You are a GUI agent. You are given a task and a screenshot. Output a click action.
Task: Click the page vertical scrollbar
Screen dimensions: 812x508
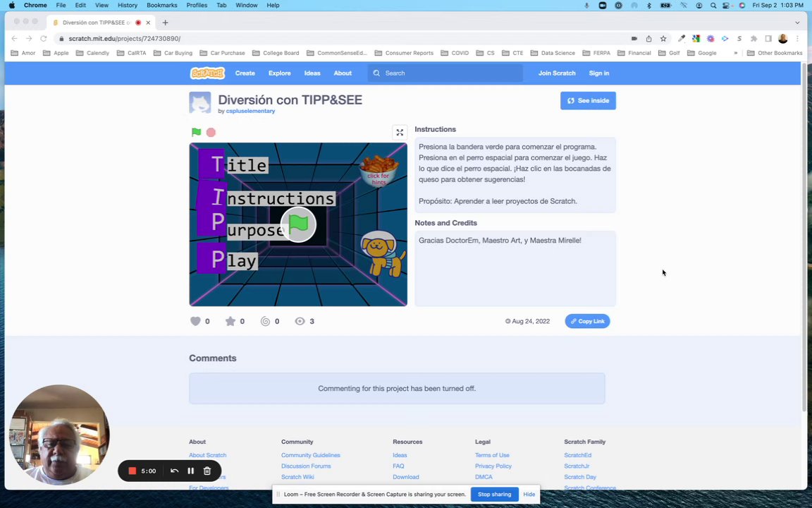[x=804, y=236]
